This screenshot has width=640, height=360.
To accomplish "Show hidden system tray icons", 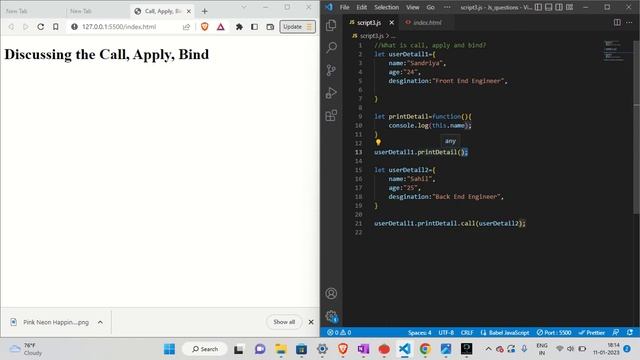I will 488,349.
